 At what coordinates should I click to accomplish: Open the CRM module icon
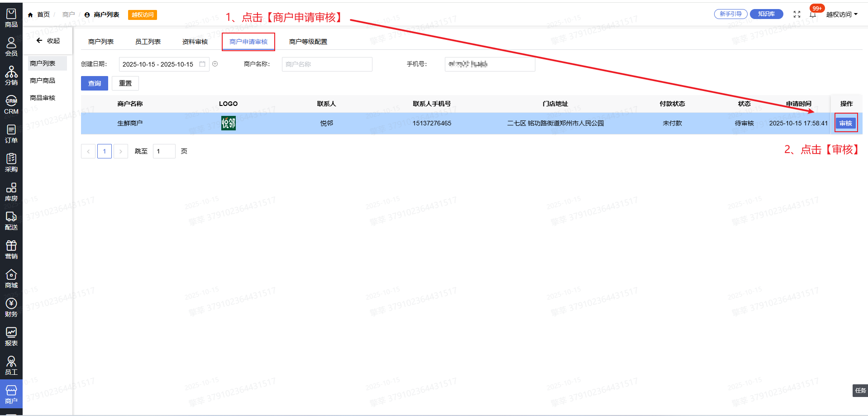[x=11, y=105]
